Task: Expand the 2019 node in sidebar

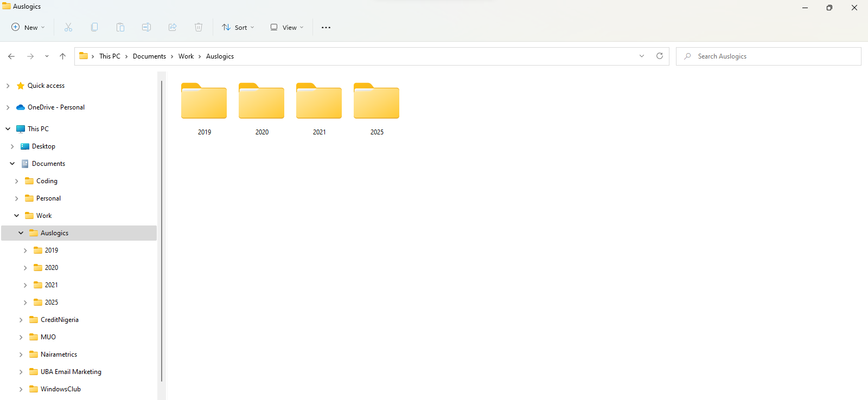Action: (25, 250)
